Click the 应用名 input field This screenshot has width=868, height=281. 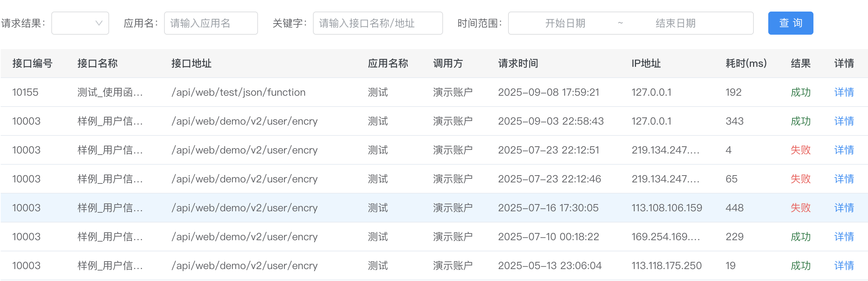coord(211,23)
